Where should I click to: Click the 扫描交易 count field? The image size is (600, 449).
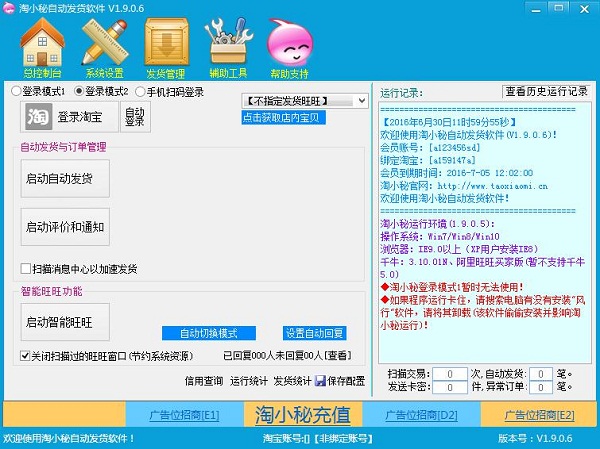click(x=450, y=374)
